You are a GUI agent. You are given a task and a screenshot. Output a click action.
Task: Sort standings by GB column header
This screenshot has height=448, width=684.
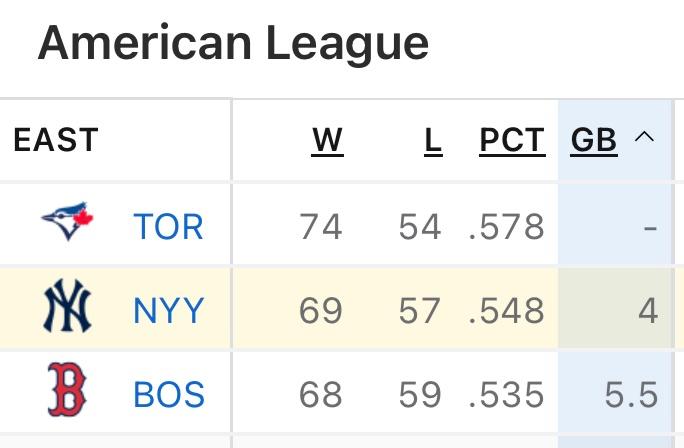tap(593, 141)
